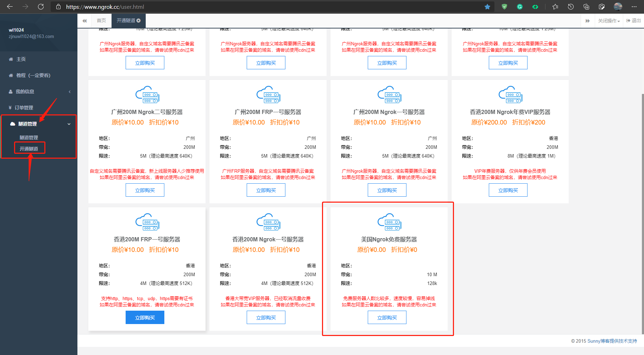Click note 香港大带宽VIP服务器，已经取消流量收费

[x=268, y=298]
